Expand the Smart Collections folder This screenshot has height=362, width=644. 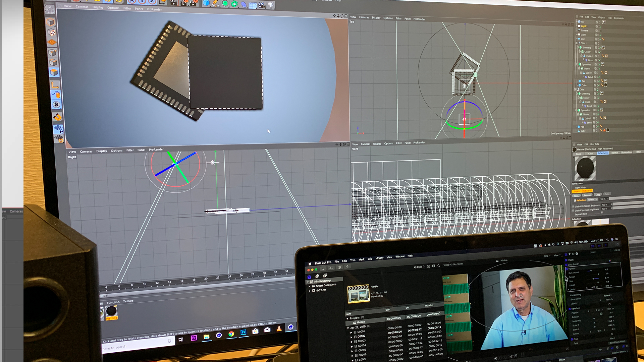pyautogui.click(x=309, y=286)
